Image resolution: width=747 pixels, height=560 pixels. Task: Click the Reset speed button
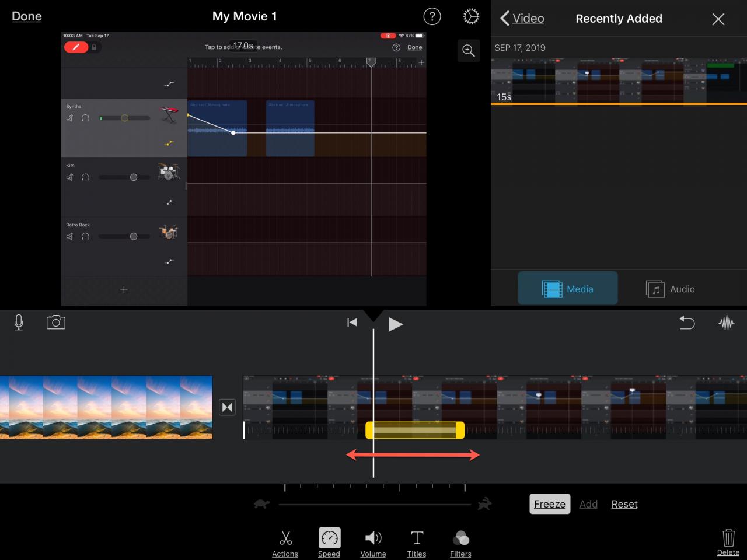tap(624, 504)
